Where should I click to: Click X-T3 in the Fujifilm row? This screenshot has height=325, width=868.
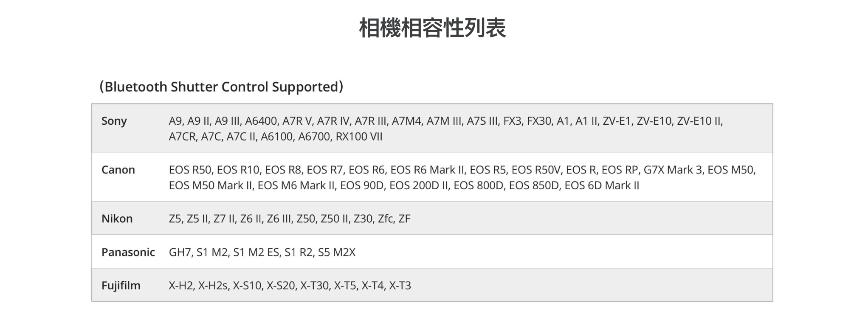pyautogui.click(x=400, y=286)
